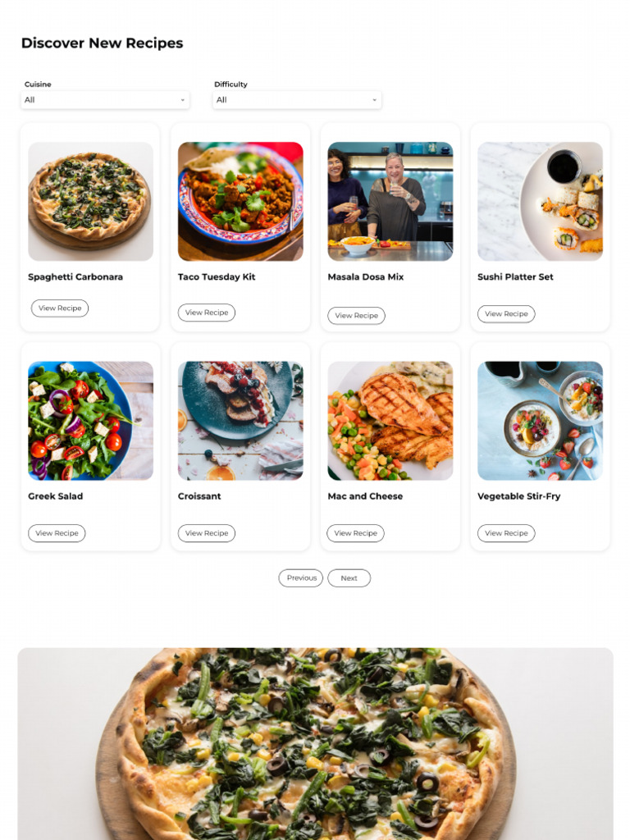Image resolution: width=630 pixels, height=840 pixels.
Task: View recipe for Greek Salad
Action: coord(57,533)
